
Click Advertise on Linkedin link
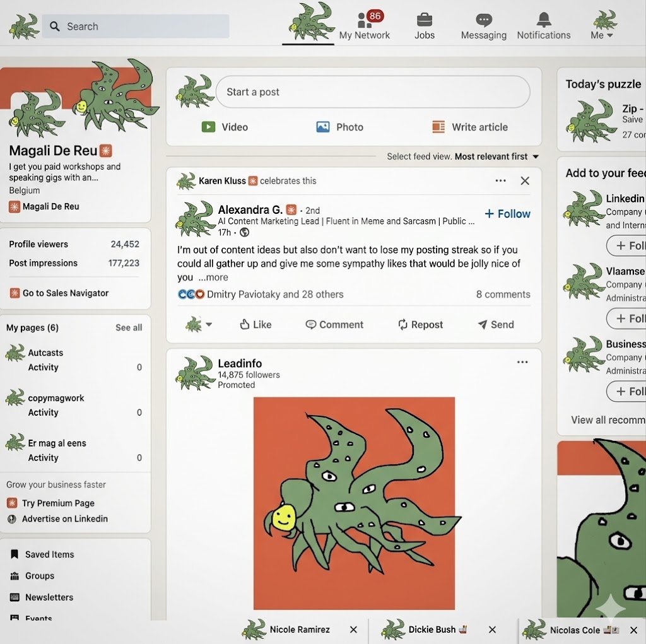coord(57,518)
